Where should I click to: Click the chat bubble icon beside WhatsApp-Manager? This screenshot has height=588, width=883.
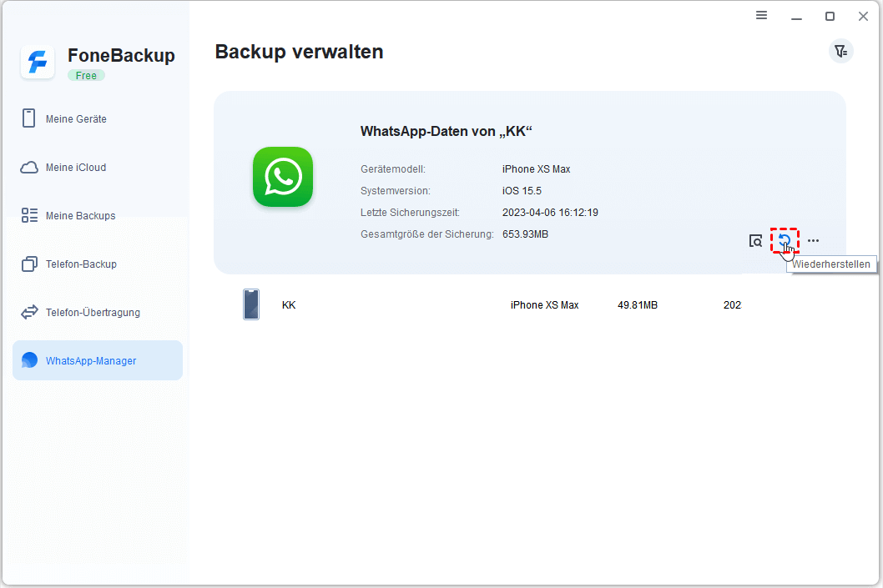[x=29, y=360]
